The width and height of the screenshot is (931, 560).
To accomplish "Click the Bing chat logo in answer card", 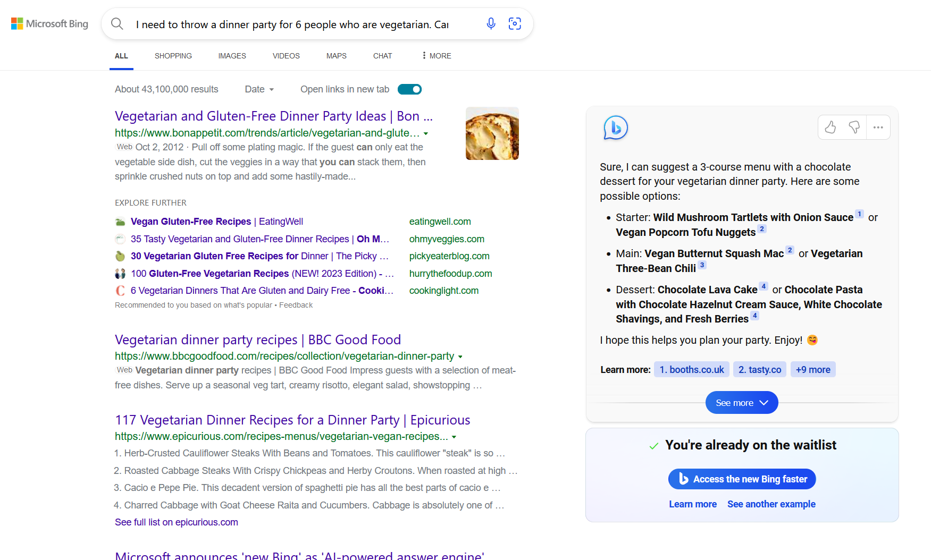I will 616,128.
